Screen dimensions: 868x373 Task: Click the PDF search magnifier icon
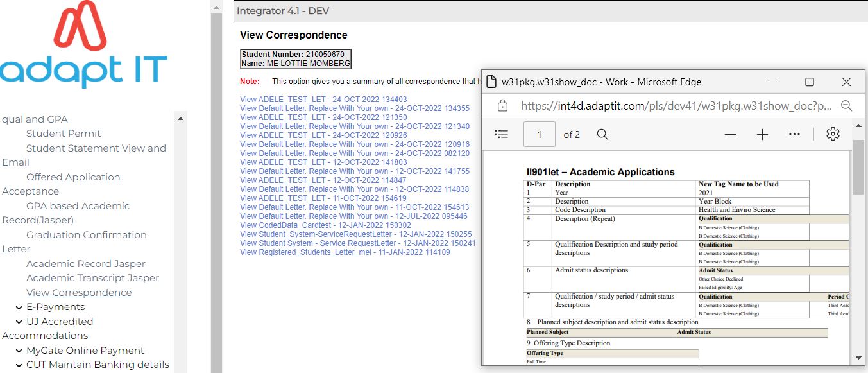(x=602, y=134)
